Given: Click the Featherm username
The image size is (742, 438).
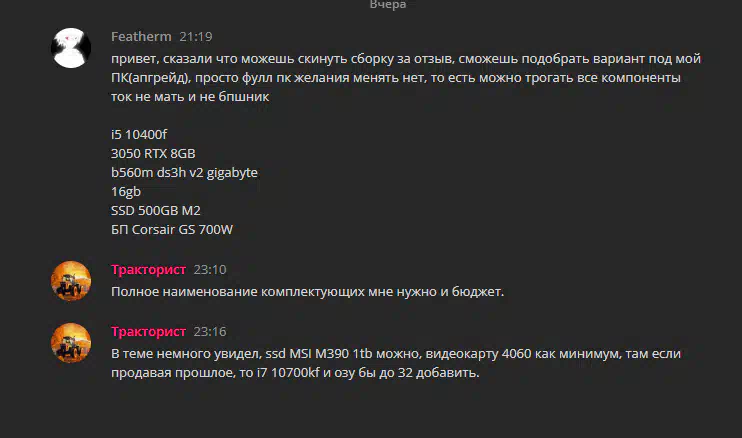Looking at the screenshot, I should point(141,36).
